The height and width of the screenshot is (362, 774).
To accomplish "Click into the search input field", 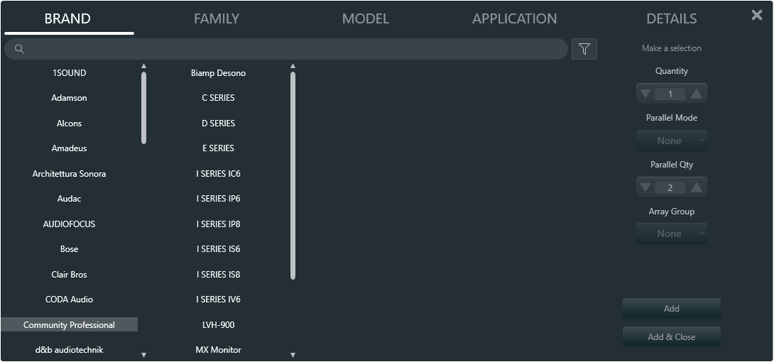I will 286,49.
